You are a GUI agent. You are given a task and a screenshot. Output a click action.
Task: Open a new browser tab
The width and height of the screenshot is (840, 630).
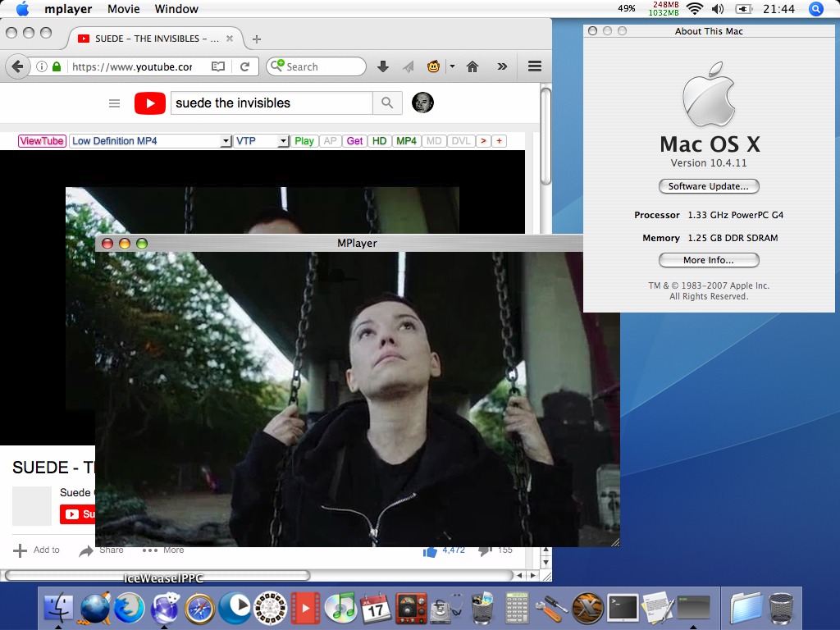point(257,39)
